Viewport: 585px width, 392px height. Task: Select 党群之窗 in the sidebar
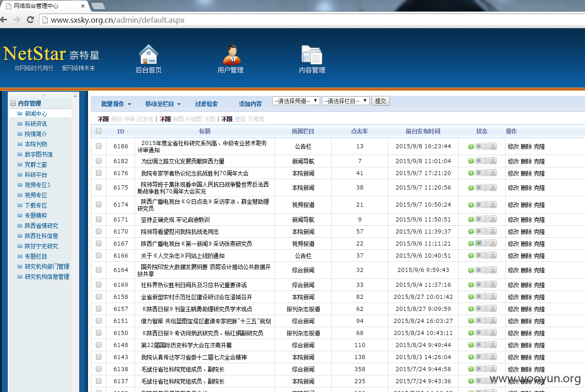36,164
